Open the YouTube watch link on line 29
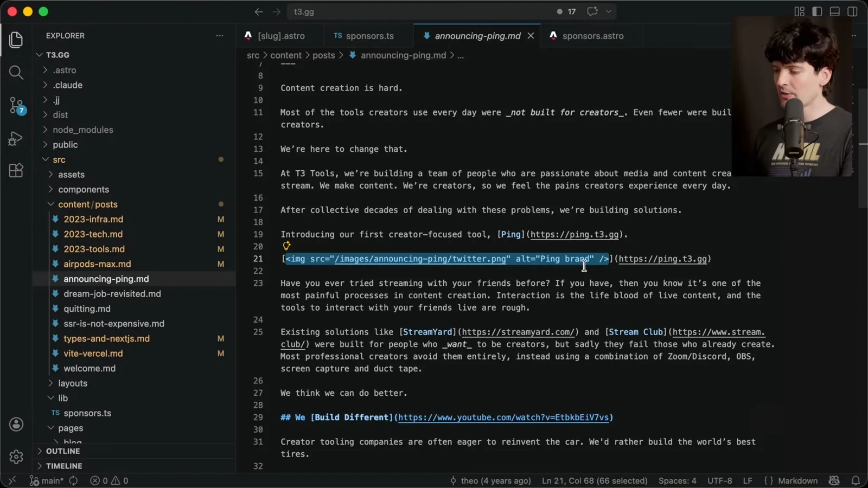The width and height of the screenshot is (868, 488). (503, 418)
